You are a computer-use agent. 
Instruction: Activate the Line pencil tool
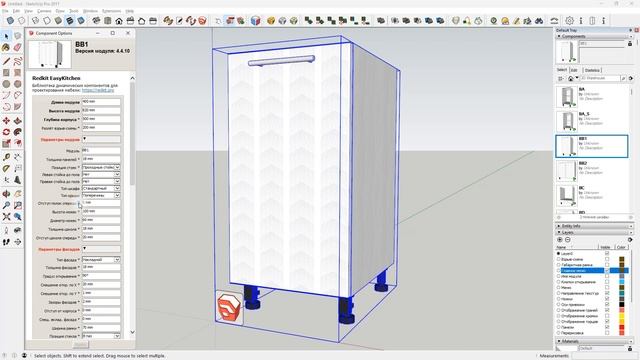tap(6, 62)
